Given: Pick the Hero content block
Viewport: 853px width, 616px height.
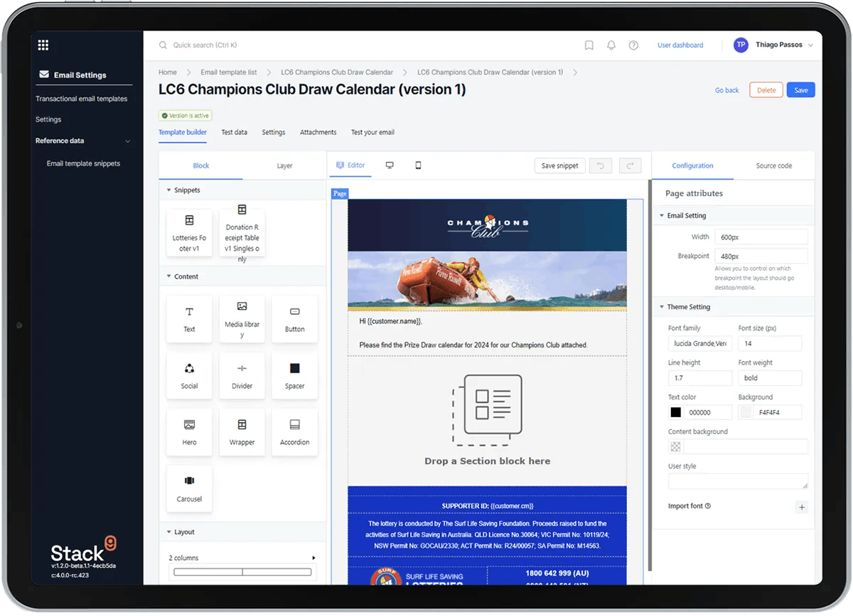Looking at the screenshot, I should coord(189,432).
